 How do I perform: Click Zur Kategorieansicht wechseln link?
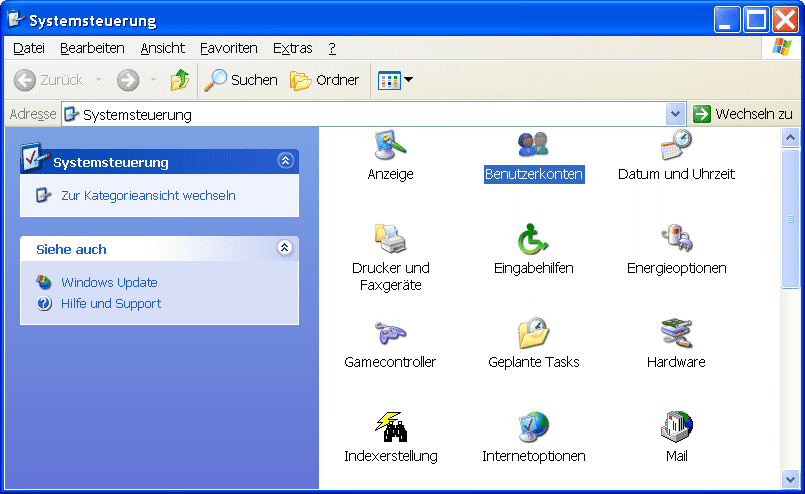148,196
